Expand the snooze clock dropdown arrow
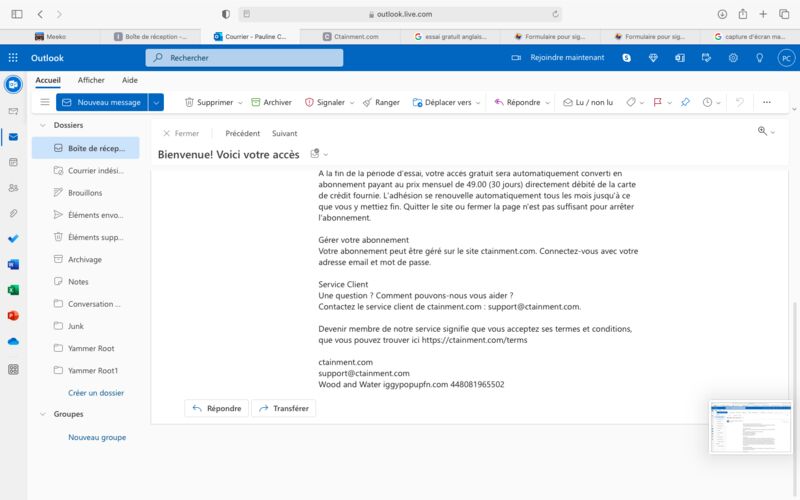Image resolution: width=800 pixels, height=500 pixels. pos(718,103)
